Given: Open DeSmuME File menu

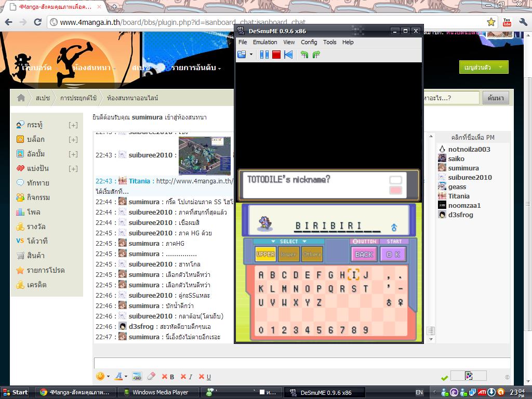Looking at the screenshot, I should pos(243,42).
